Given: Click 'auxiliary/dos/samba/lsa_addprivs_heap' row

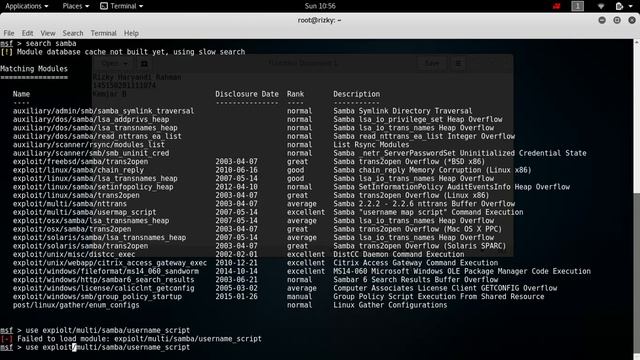Looking at the screenshot, I should click(x=258, y=119).
